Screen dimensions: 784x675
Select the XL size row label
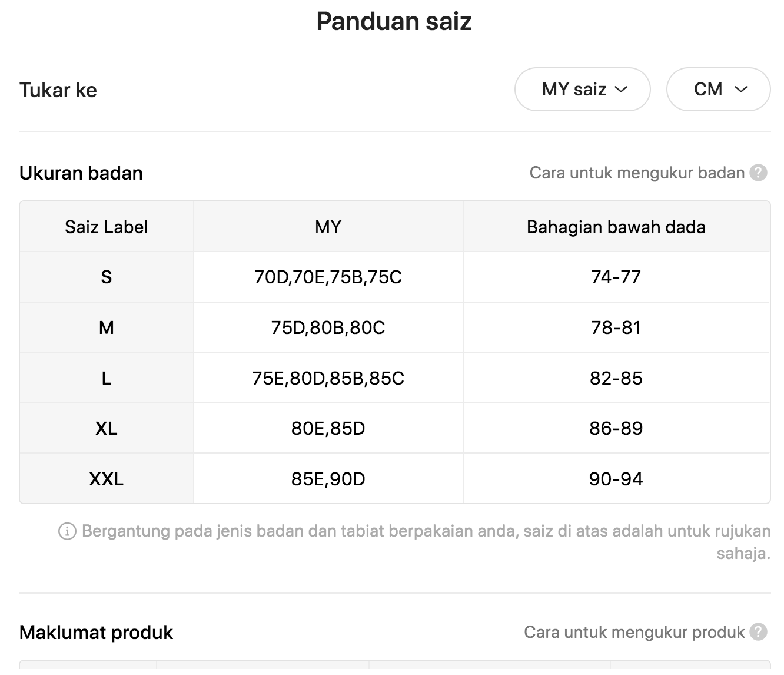107,428
